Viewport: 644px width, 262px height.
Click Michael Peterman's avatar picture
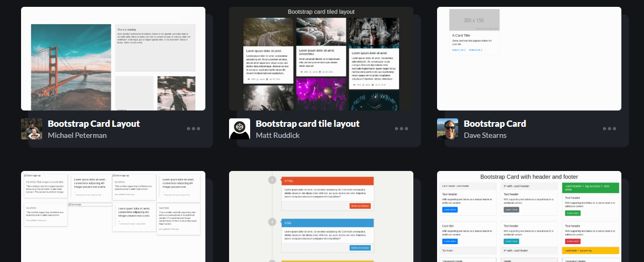pos(32,129)
